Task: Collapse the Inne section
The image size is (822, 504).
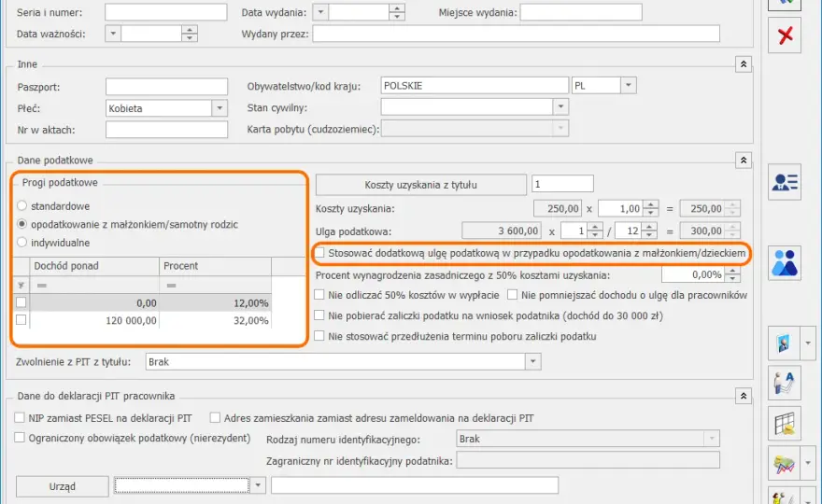Action: (744, 64)
